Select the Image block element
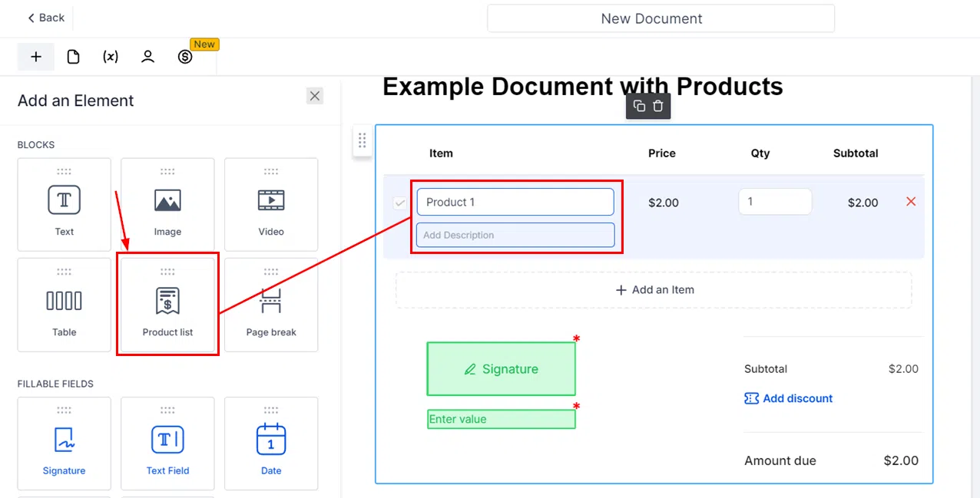The height and width of the screenshot is (498, 980). pyautogui.click(x=167, y=205)
